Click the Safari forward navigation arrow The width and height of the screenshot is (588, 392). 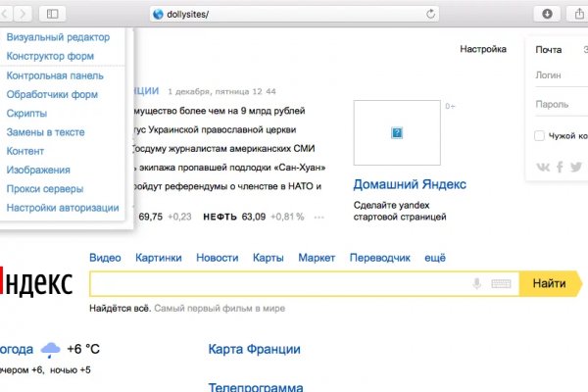pyautogui.click(x=23, y=14)
